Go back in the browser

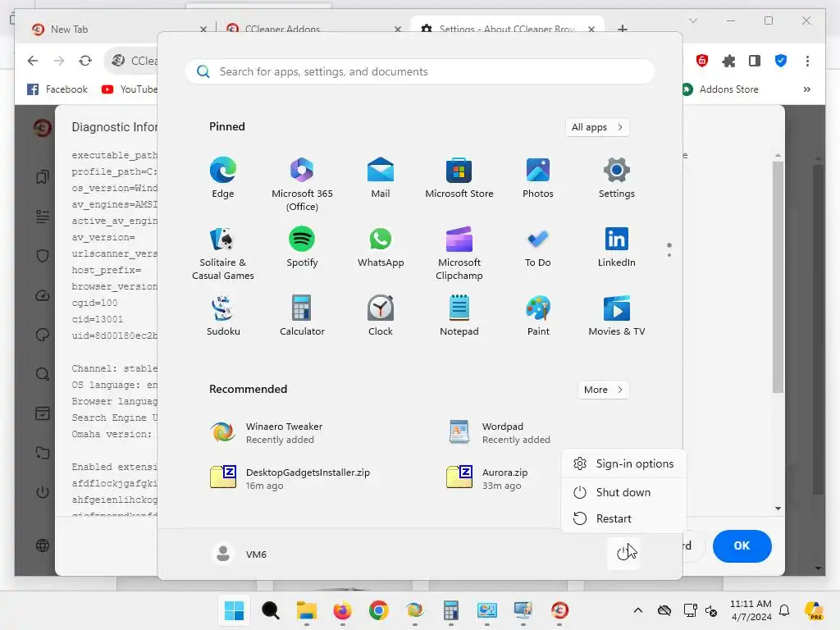tap(33, 61)
